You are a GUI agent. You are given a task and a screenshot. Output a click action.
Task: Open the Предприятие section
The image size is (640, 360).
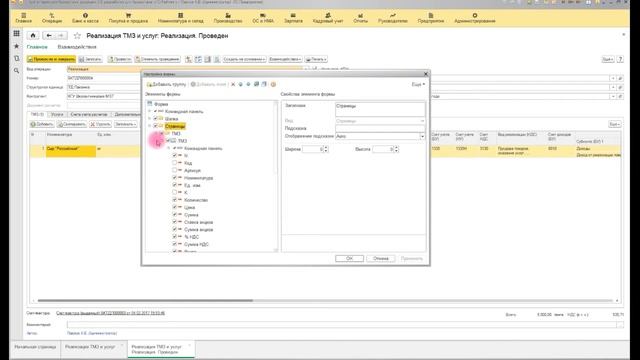[431, 18]
